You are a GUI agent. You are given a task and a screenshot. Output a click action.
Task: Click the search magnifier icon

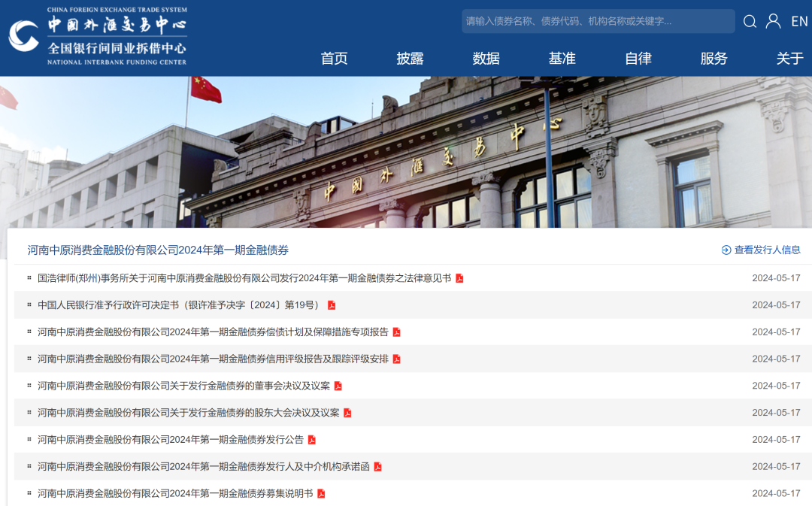click(x=750, y=21)
